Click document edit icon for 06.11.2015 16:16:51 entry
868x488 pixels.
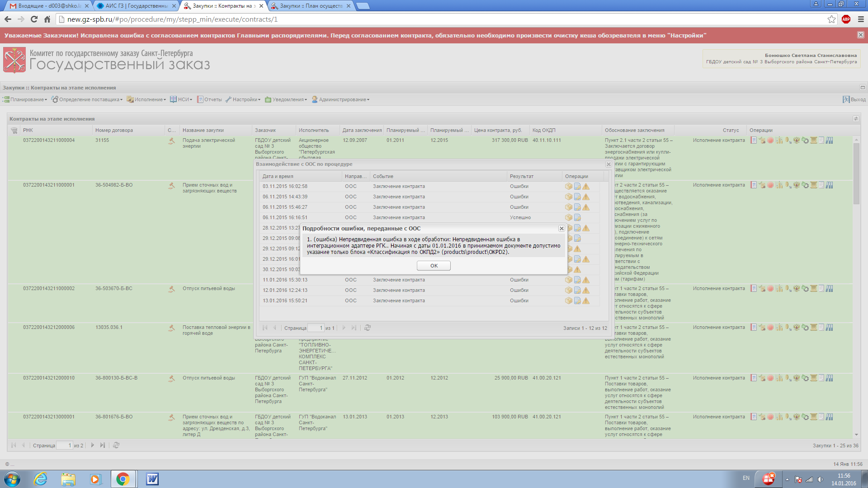point(577,218)
